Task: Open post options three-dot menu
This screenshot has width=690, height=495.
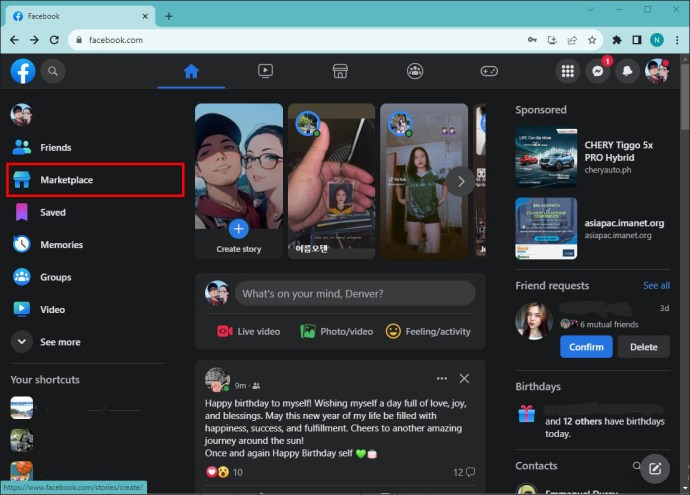Action: (x=442, y=378)
